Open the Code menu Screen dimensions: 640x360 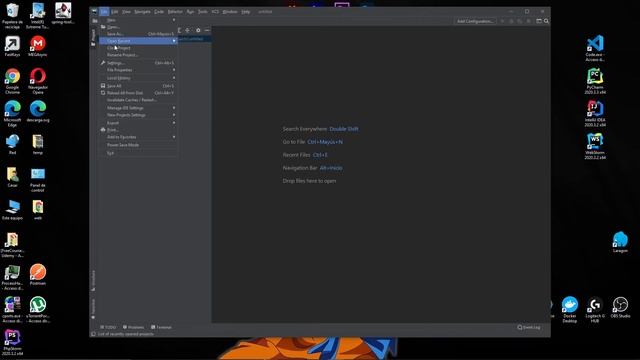(x=159, y=12)
